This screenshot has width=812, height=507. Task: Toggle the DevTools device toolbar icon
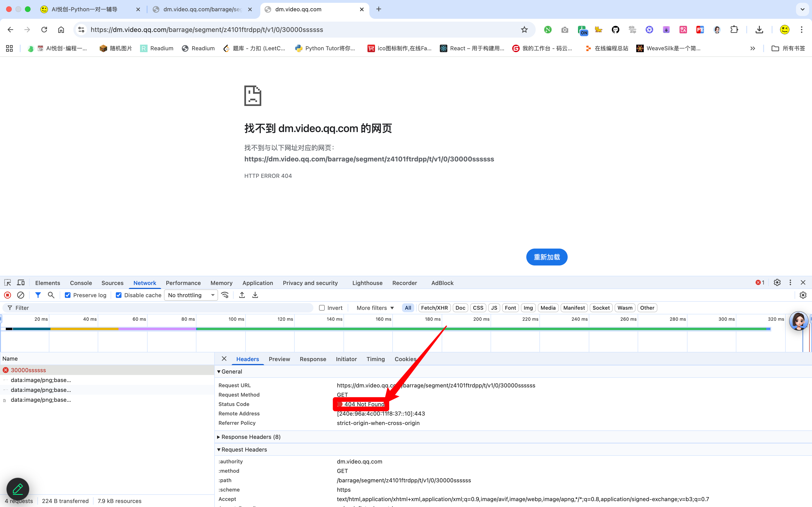(x=21, y=283)
